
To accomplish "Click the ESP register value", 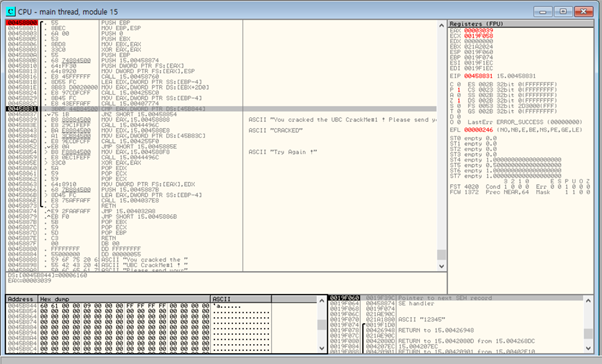I will pos(478,52).
